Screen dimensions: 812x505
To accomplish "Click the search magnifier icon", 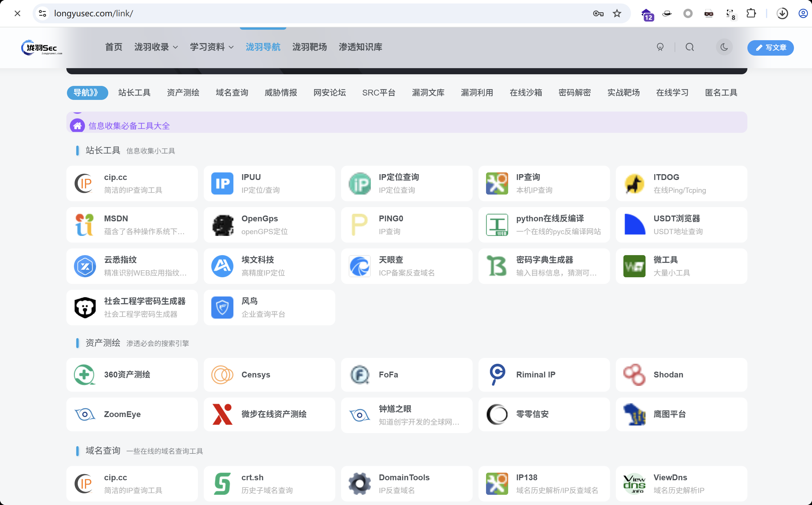I will coord(689,47).
